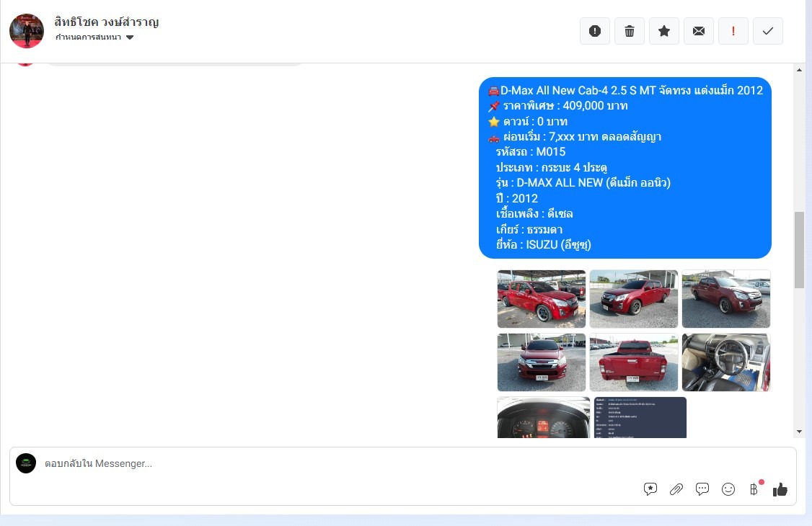This screenshot has width=812, height=526.
Task: Open the emoji picker
Action: coord(728,489)
